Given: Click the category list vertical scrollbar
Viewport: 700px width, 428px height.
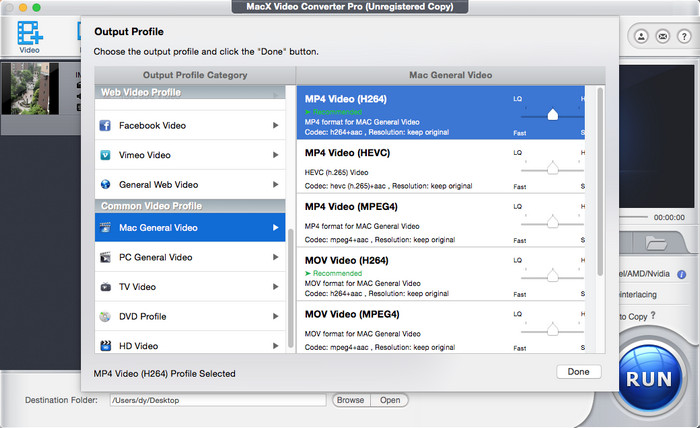Looking at the screenshot, I should [x=291, y=288].
